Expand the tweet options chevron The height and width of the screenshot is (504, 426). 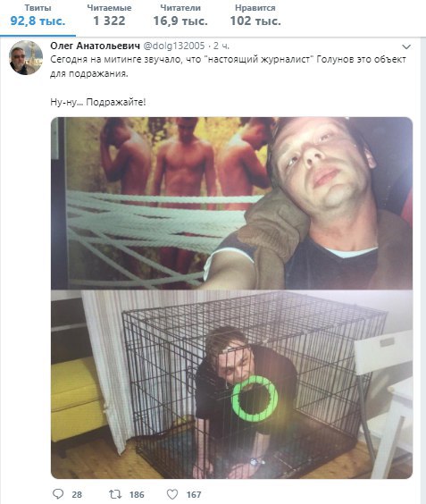click(406, 47)
